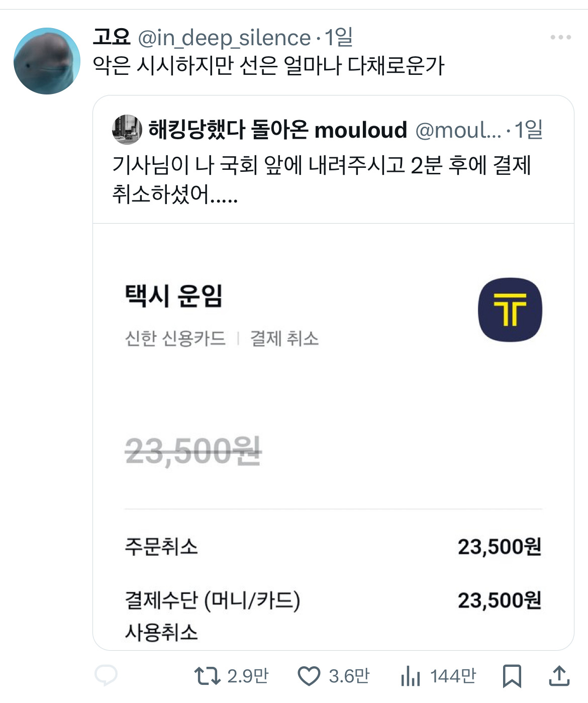Click the 2.9만 retweet count
The image size is (588, 703).
[x=248, y=676]
